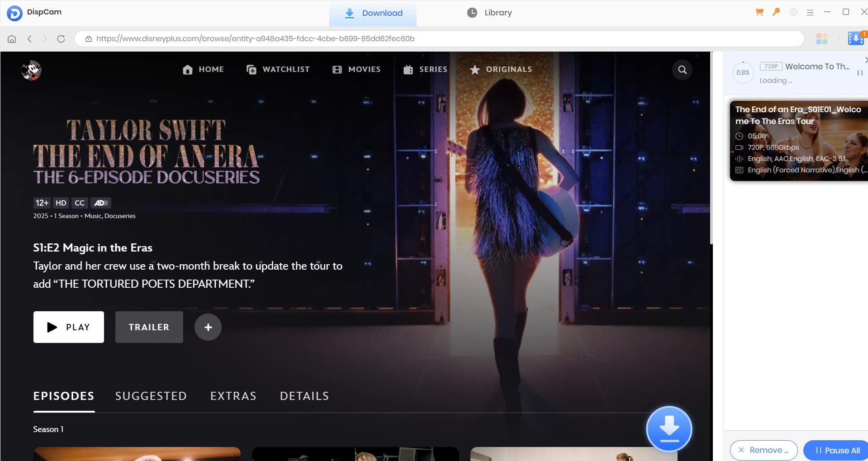The height and width of the screenshot is (461, 868).
Task: Open the colorful apps grid selector
Action: (822, 39)
